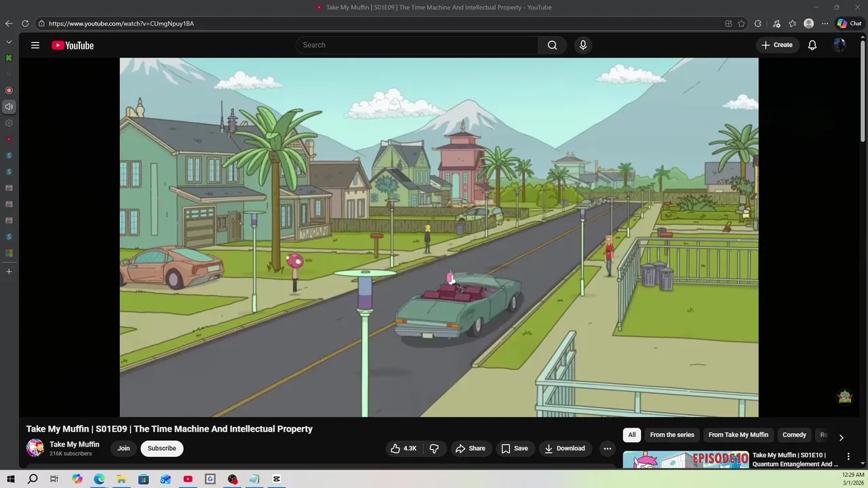This screenshot has height=488, width=868.
Task: Open the YouTube account avatar menu
Action: 840,45
